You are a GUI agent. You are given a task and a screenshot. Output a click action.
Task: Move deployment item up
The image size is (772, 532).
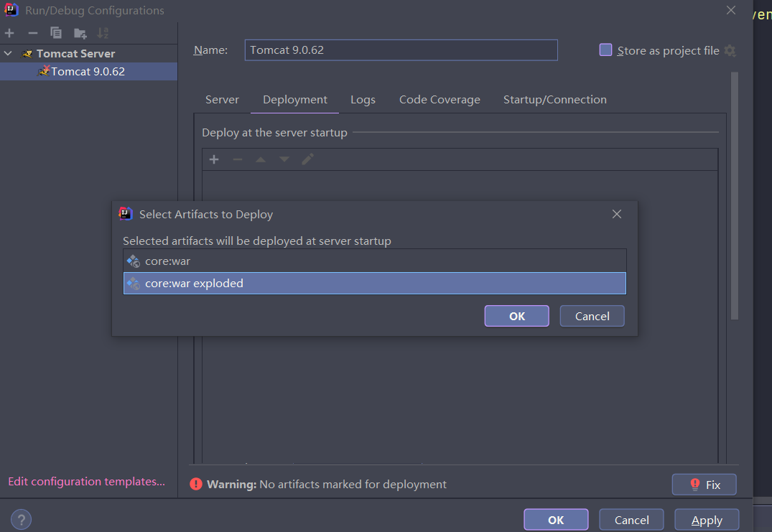click(x=261, y=159)
